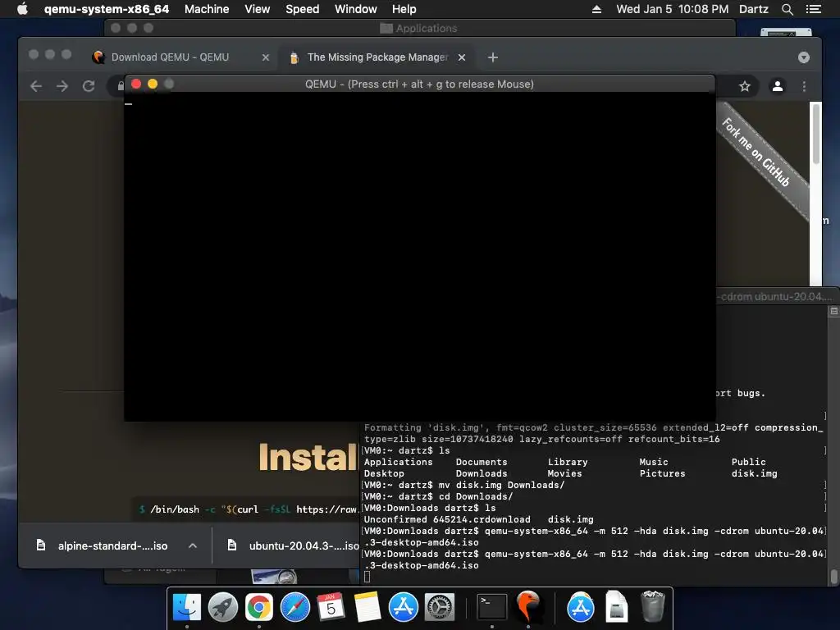Open the Window menu
The height and width of the screenshot is (630, 840).
(356, 9)
